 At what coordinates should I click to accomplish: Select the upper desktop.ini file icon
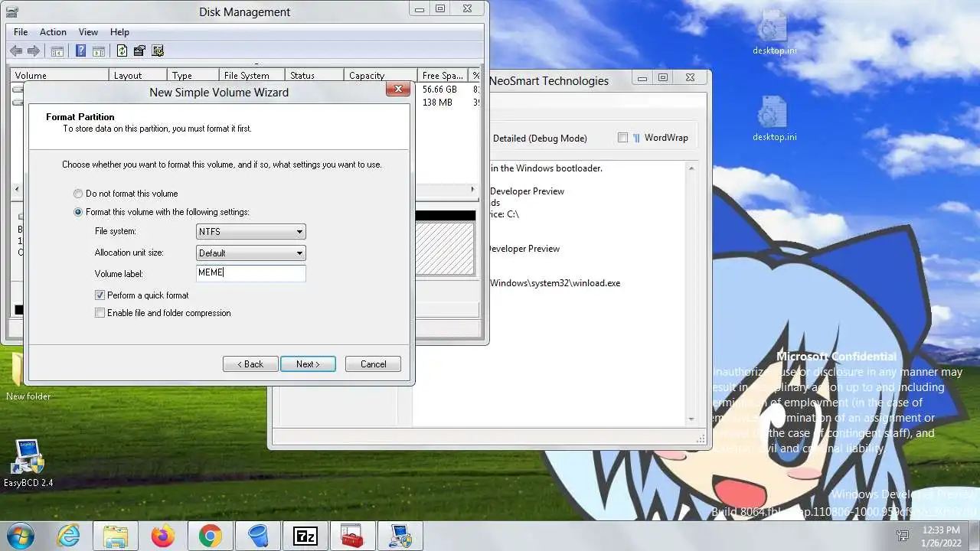click(x=774, y=33)
